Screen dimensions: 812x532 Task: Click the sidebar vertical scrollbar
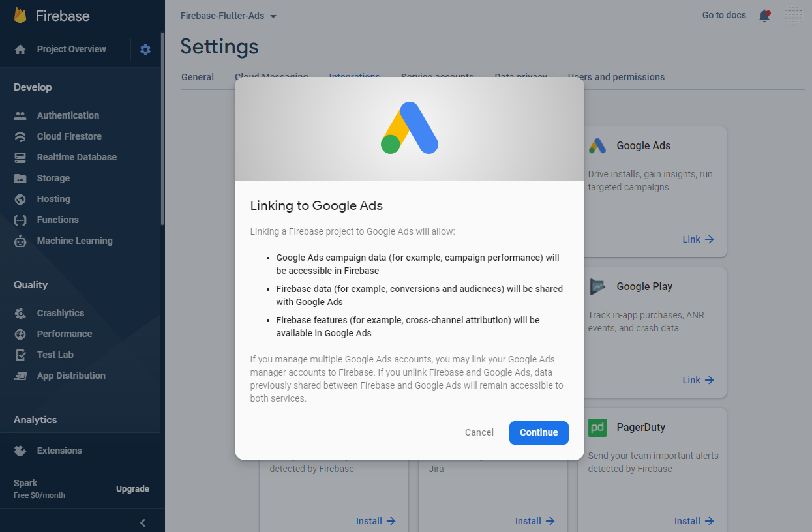(162, 130)
